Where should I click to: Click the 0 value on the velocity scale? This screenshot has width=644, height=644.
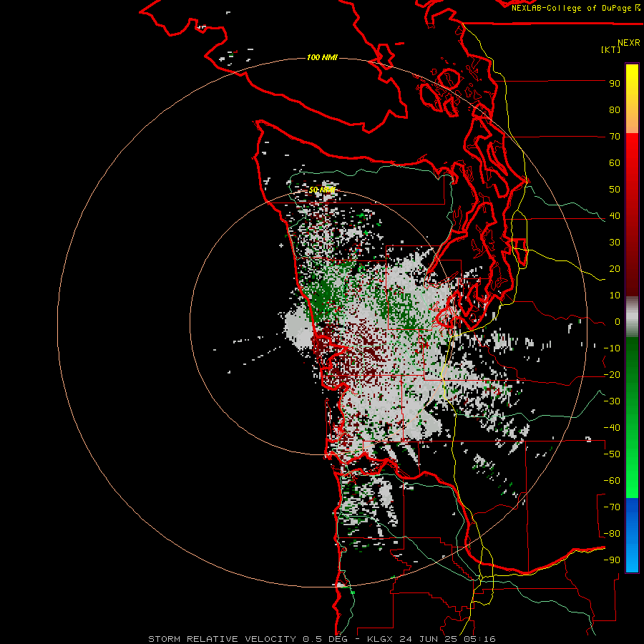pos(618,322)
